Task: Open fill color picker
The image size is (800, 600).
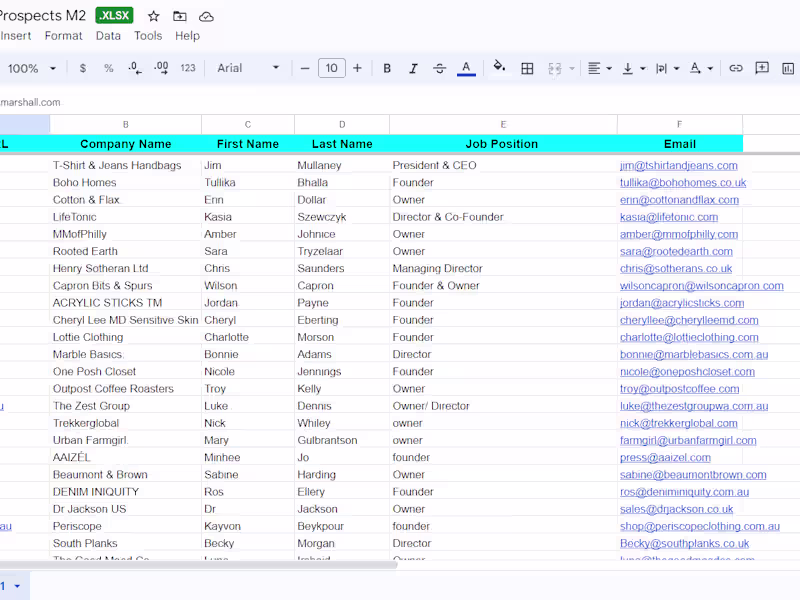Action: coord(499,67)
